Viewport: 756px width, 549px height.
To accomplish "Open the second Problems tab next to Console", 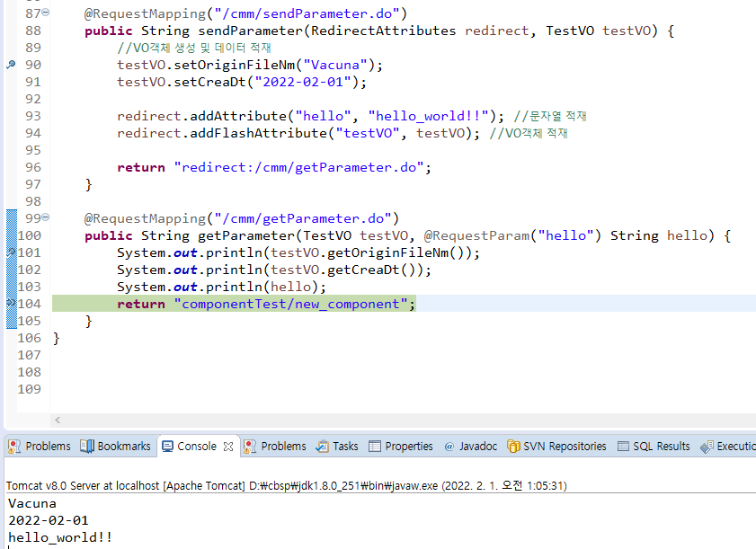I will [274, 447].
